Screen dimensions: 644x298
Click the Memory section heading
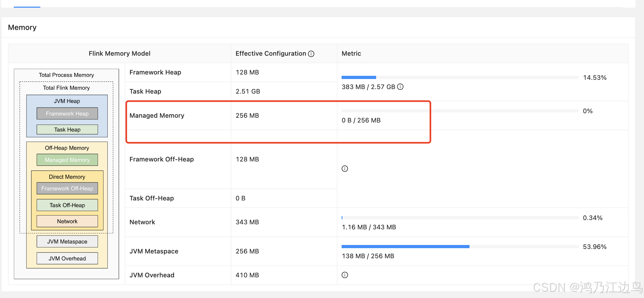click(x=22, y=27)
